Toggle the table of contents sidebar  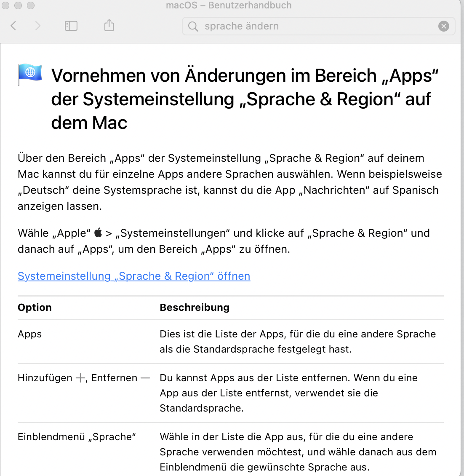(x=71, y=26)
